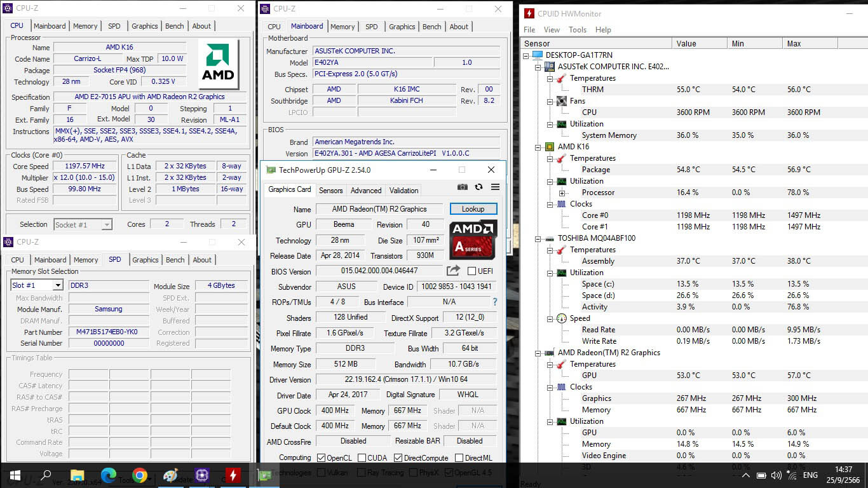
Task: Click the clock waveform icon under AMD Radeon Clocks
Action: (562, 387)
